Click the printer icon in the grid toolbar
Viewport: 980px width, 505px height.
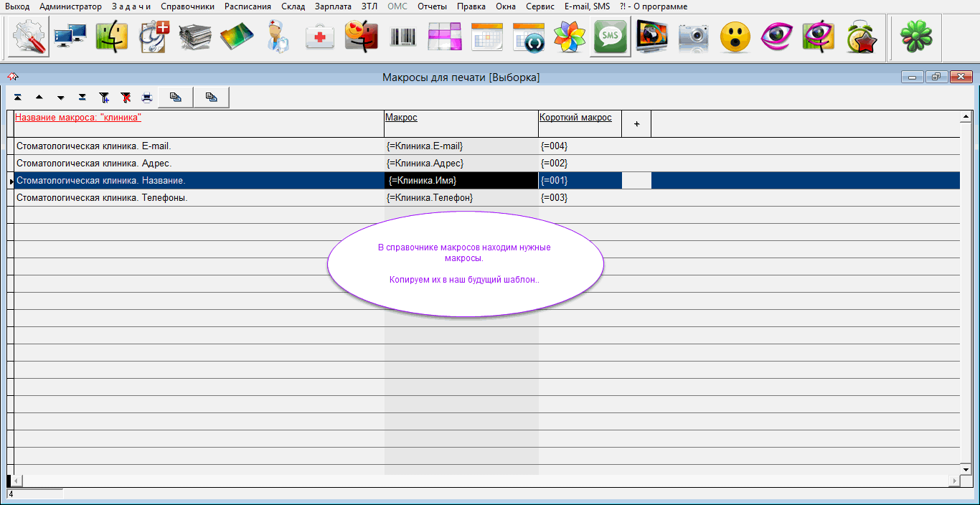pos(147,97)
